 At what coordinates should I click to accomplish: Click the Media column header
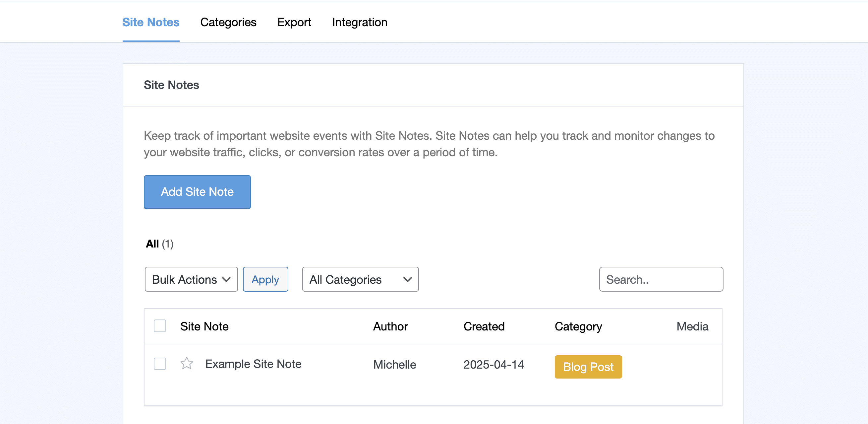pos(692,326)
